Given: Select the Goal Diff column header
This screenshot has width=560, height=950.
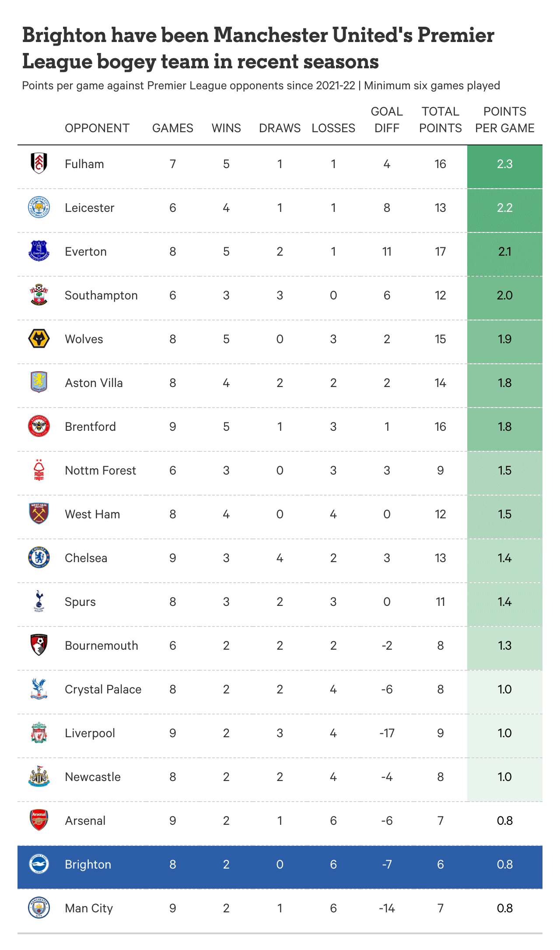Looking at the screenshot, I should 387,120.
